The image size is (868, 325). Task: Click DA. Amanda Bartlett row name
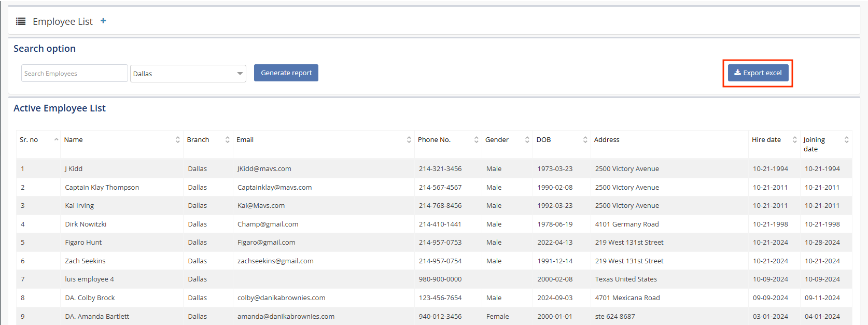[97, 316]
